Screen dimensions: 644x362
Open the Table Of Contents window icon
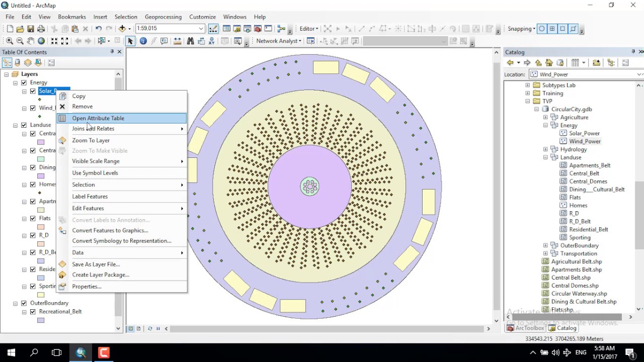tap(226, 29)
